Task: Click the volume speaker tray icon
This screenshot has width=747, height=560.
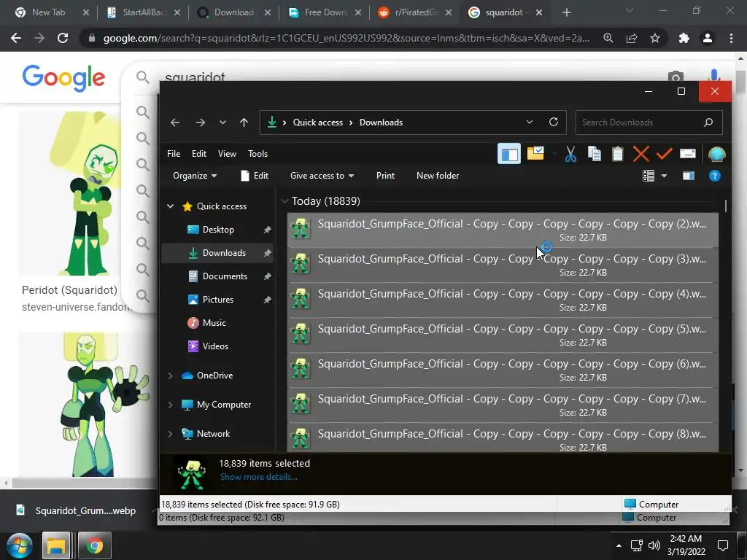Action: tap(654, 545)
